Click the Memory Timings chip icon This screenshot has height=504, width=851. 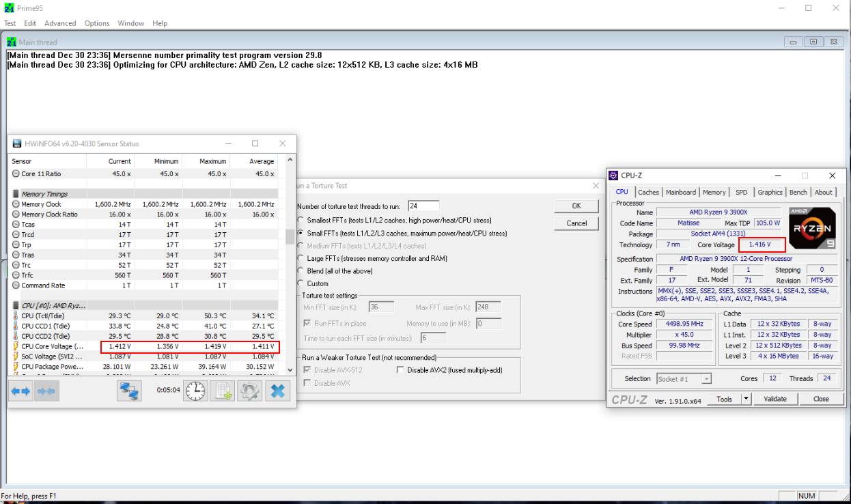coord(16,194)
